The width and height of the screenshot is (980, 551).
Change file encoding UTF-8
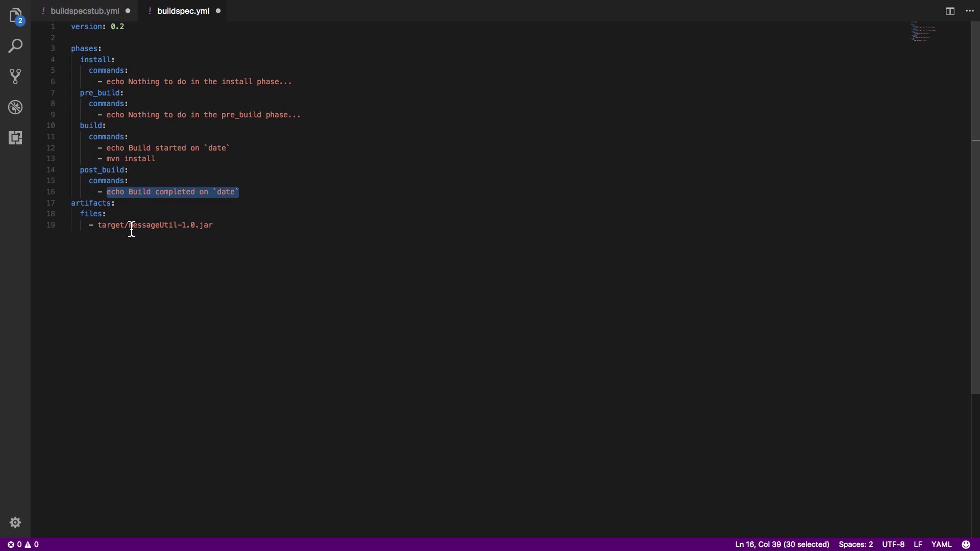pos(893,544)
